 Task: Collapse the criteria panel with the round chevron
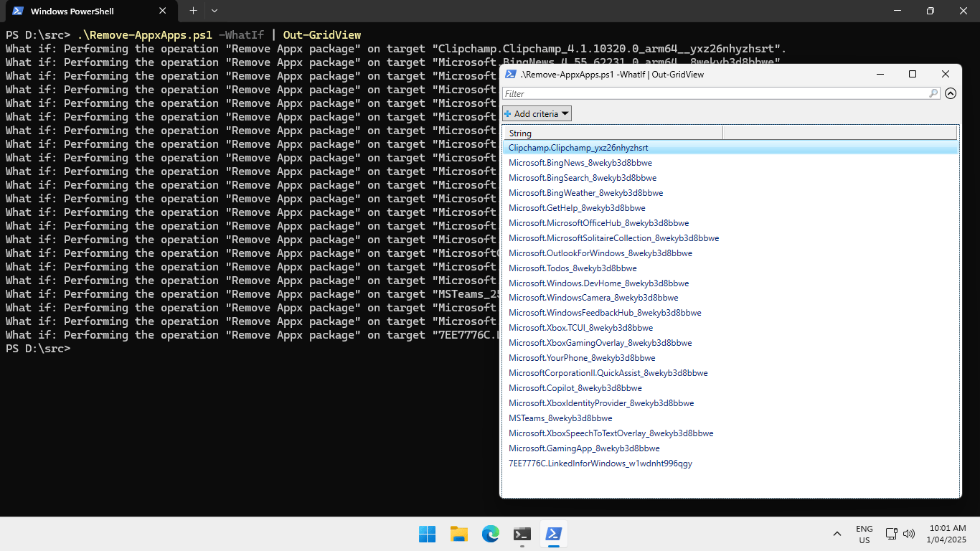(951, 93)
